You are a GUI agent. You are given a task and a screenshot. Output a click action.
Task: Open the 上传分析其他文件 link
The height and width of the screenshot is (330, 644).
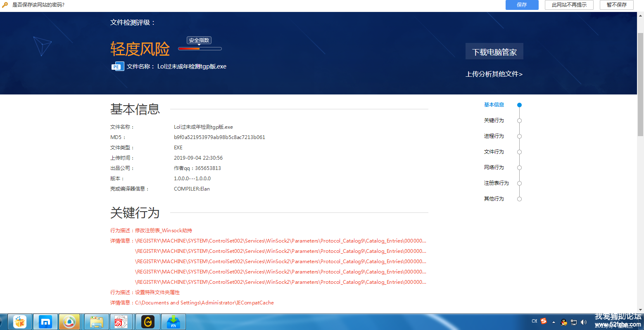pyautogui.click(x=494, y=74)
